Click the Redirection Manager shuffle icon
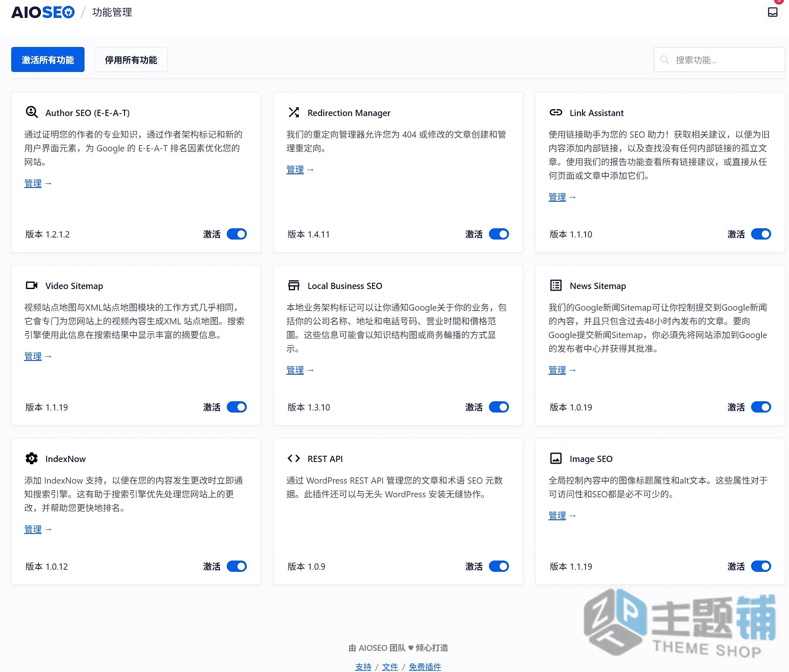This screenshot has width=789, height=672. pos(294,112)
